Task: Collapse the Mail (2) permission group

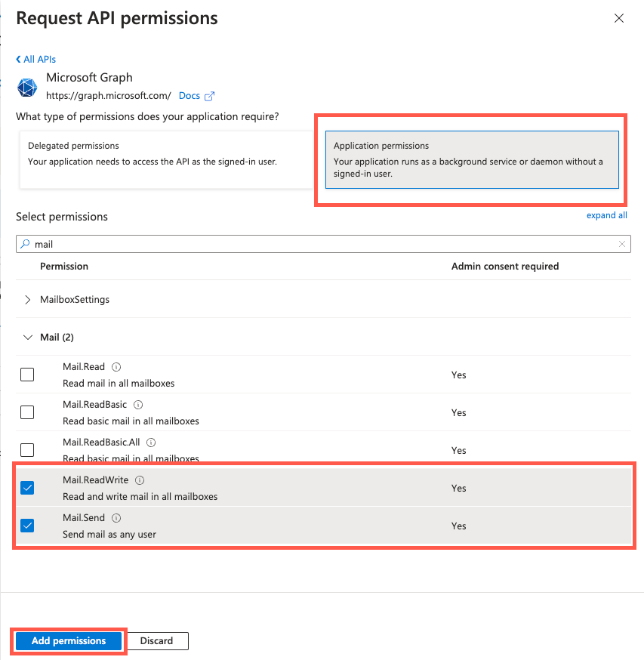Action: [28, 338]
